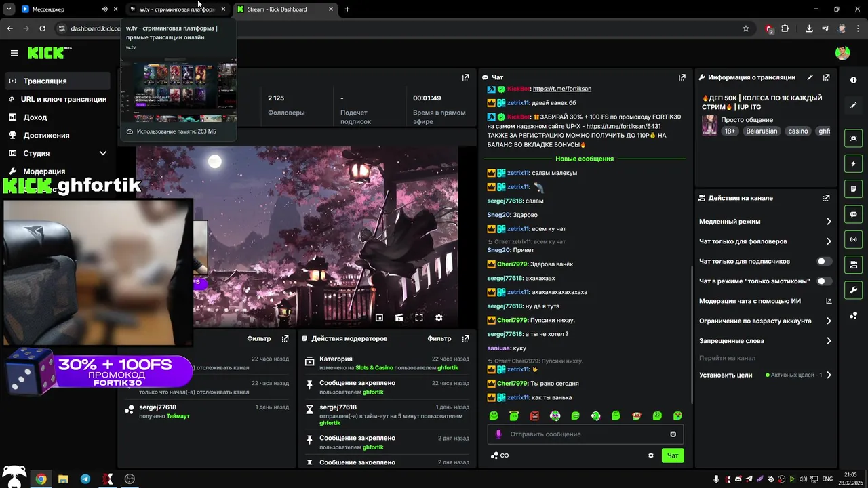The image size is (868, 488).
Task: Open Модерация чата с помощью ИИ external link
Action: tap(829, 301)
